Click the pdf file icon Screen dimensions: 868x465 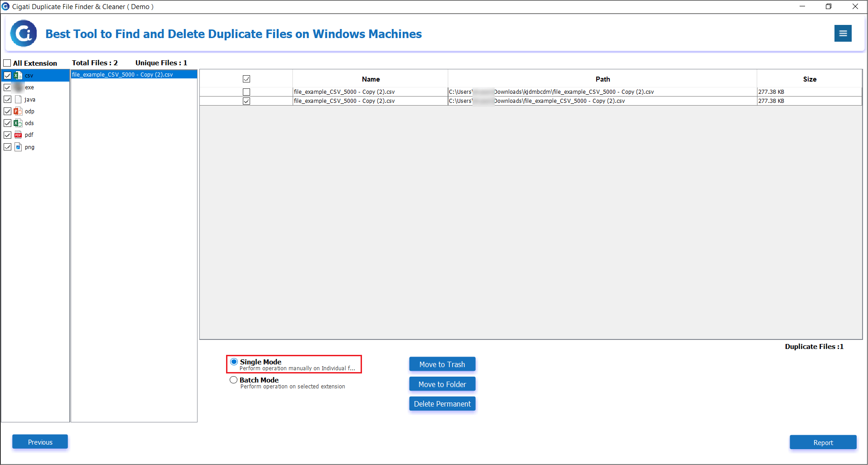18,135
